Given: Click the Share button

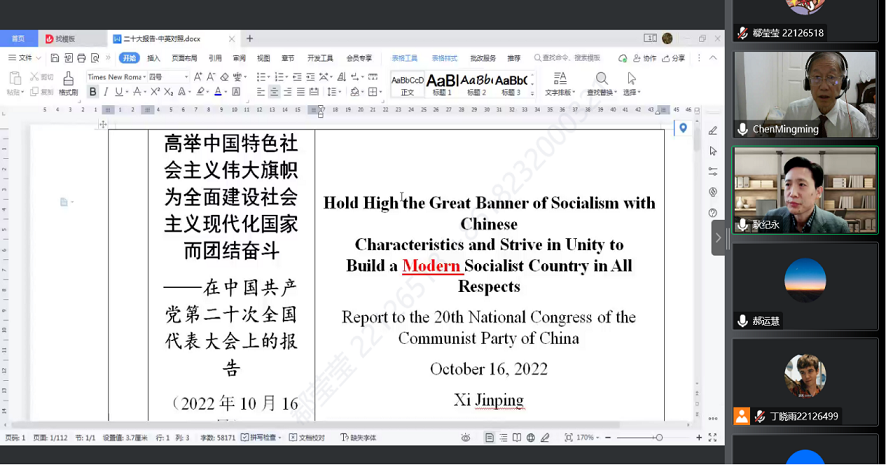Looking at the screenshot, I should click(x=674, y=58).
